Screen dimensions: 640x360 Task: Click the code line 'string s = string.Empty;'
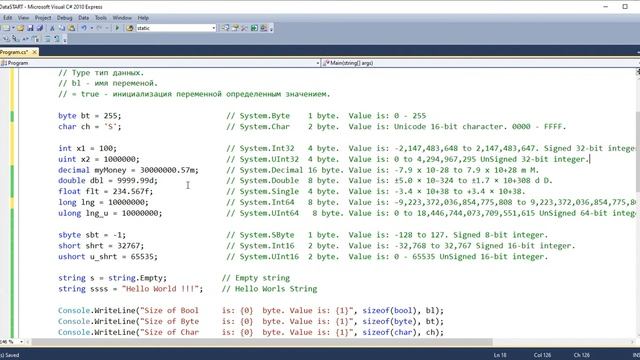pos(113,278)
